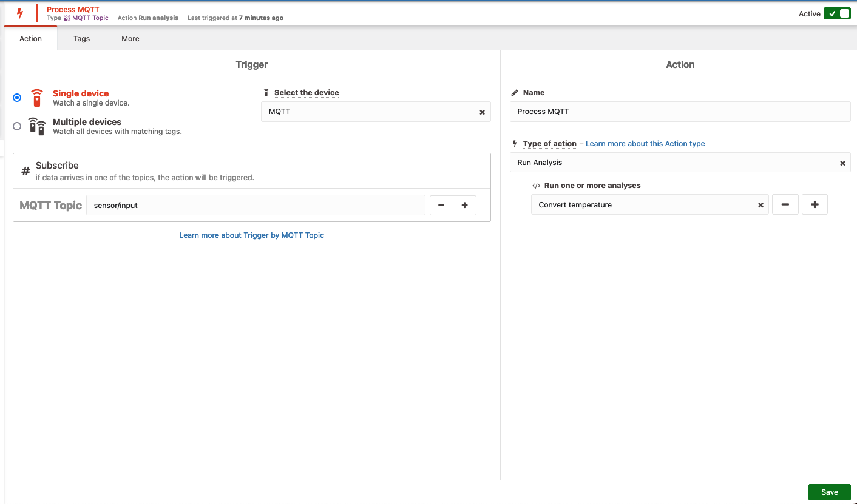Click the pencil icon beside Name
The width and height of the screenshot is (857, 504).
point(515,93)
